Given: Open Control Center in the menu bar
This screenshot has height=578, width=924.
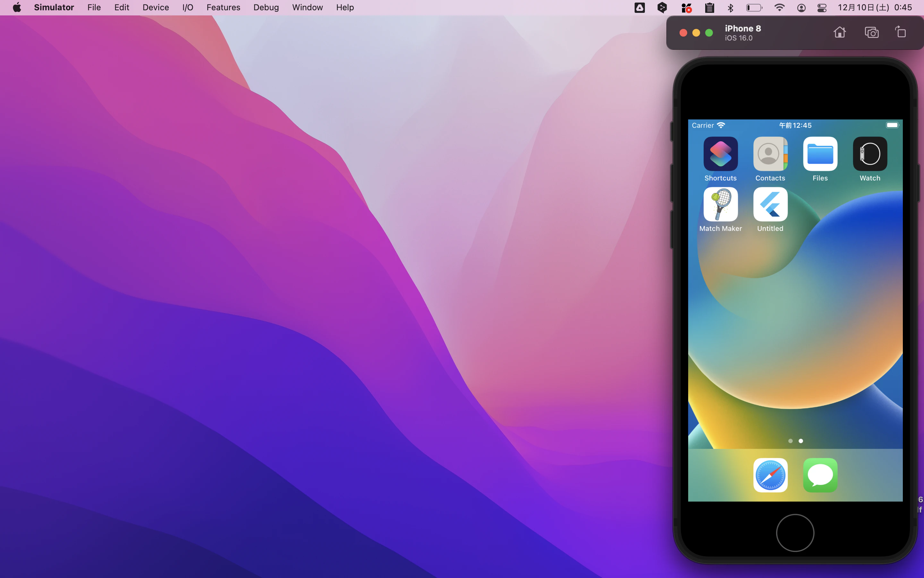Looking at the screenshot, I should point(822,8).
